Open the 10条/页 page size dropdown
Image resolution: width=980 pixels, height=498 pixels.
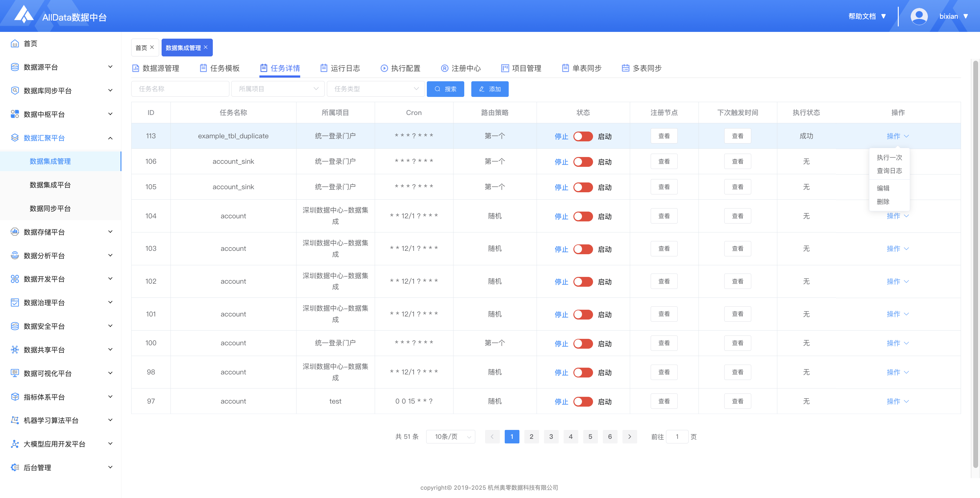coord(450,436)
